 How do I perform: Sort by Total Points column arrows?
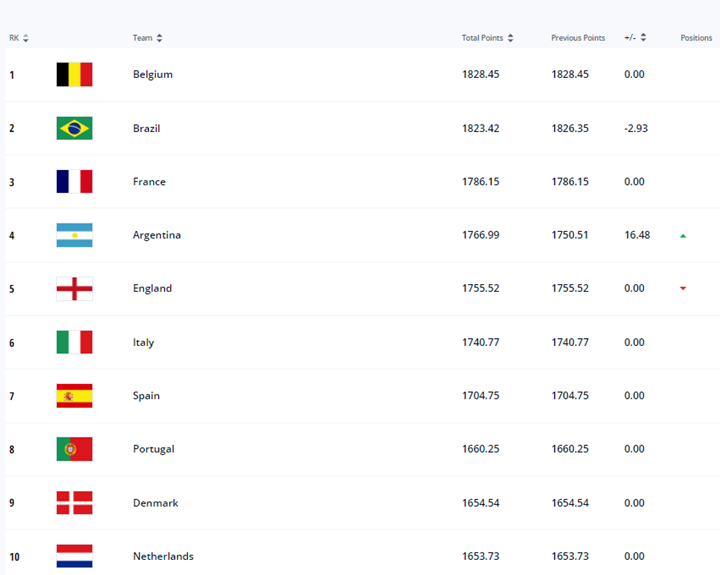coord(511,38)
